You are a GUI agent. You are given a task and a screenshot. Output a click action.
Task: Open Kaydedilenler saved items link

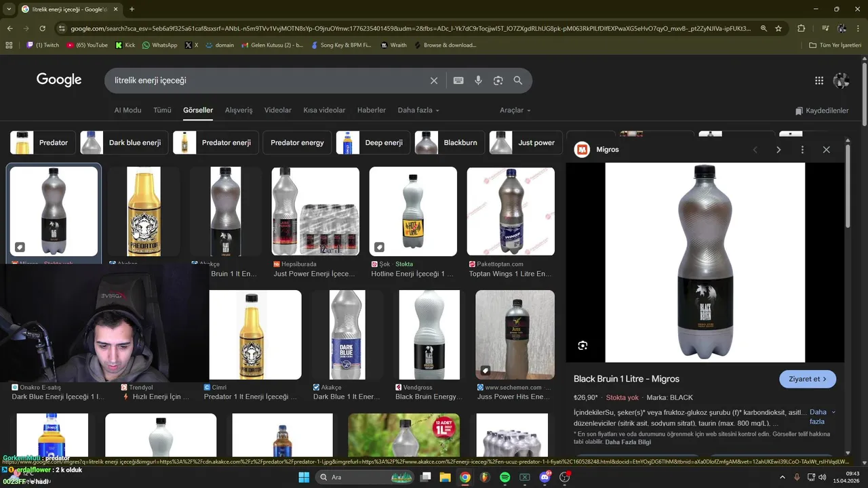pos(822,110)
